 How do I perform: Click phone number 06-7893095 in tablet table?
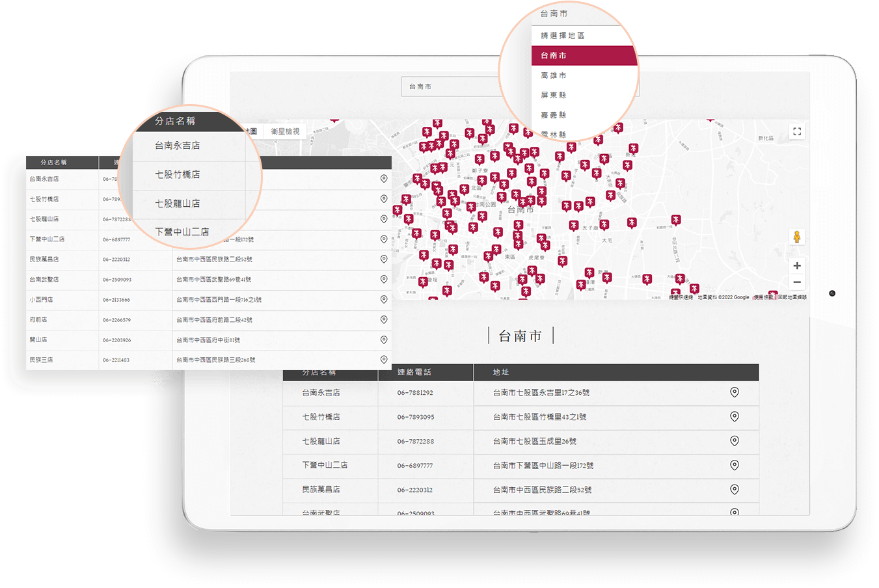415,417
